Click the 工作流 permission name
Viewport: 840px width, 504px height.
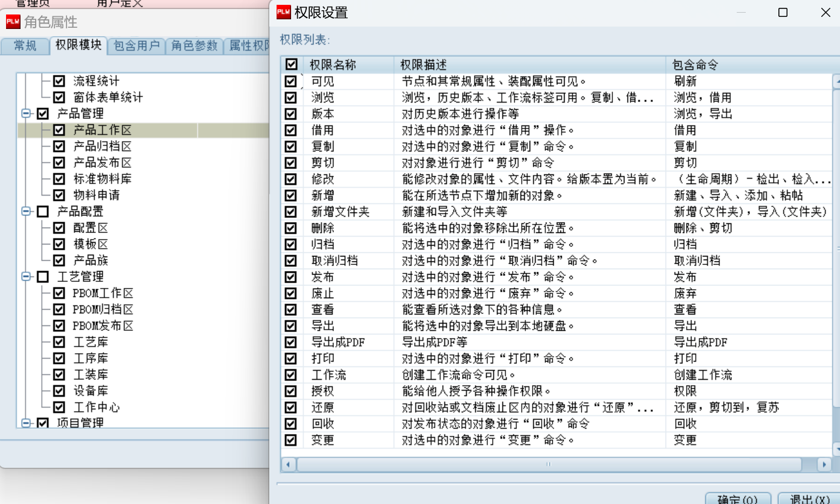(329, 375)
